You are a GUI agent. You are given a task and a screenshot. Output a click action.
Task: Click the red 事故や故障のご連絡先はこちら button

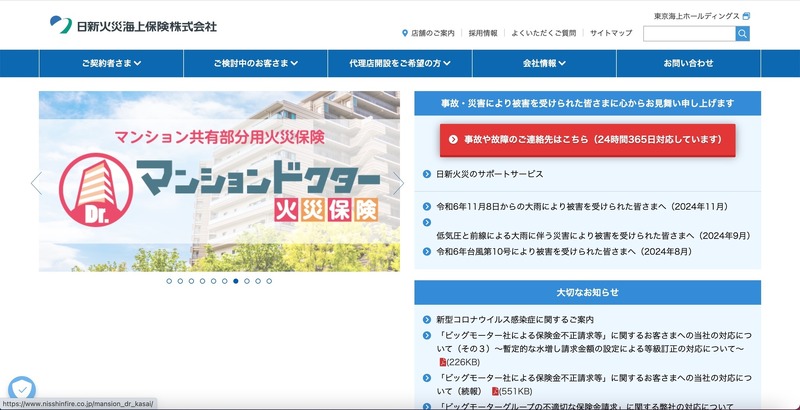pyautogui.click(x=587, y=139)
